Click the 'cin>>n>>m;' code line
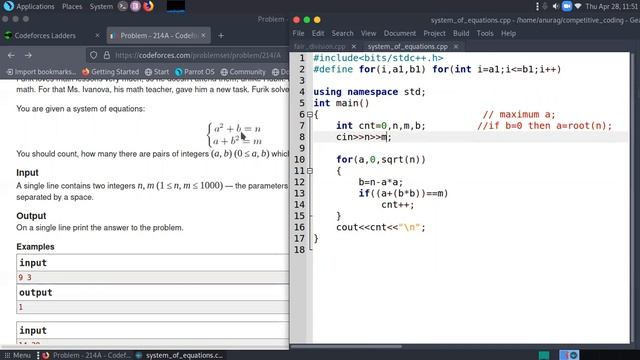Image resolution: width=640 pixels, height=360 pixels. (364, 137)
